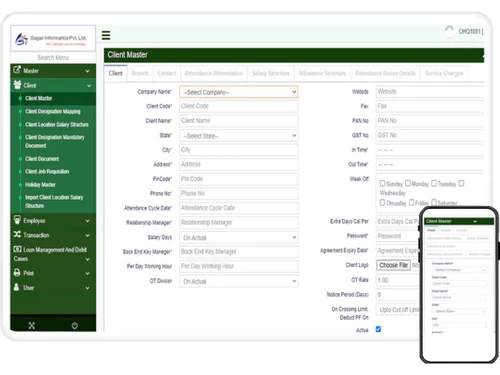Screen dimensions: 500x375
Task: Click the Phone No input field
Action: pyautogui.click(x=239, y=193)
